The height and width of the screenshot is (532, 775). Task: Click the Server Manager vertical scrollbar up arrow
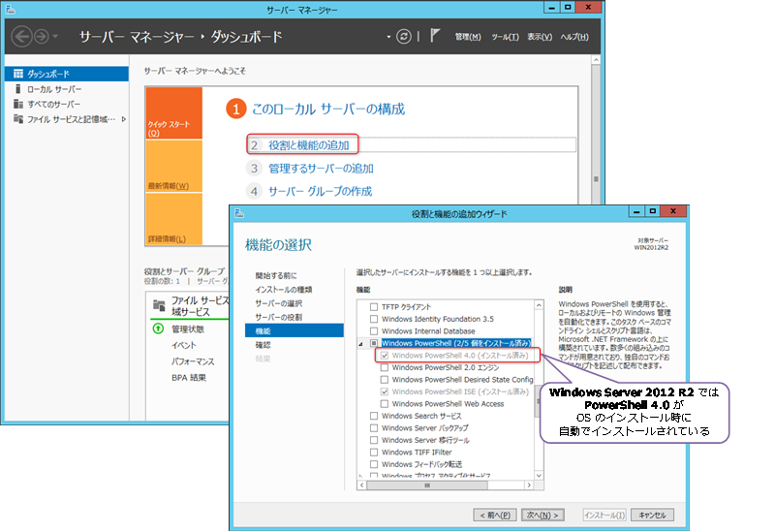[x=596, y=60]
